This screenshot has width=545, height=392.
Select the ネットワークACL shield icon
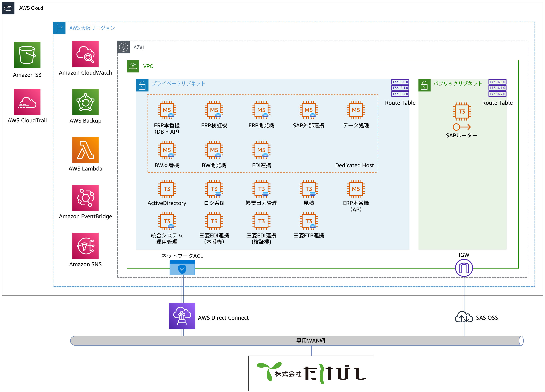point(182,268)
